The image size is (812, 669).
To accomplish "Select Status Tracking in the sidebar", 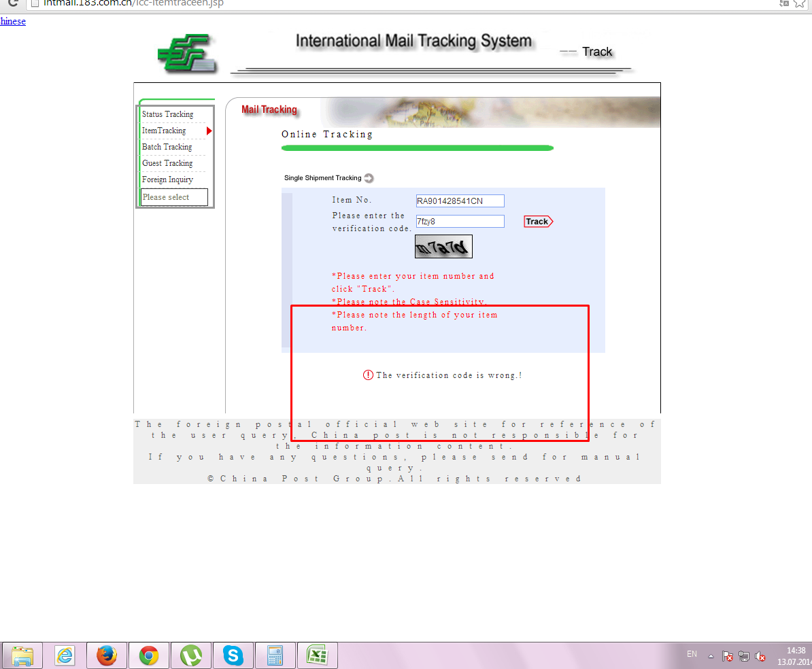I will 167,114.
